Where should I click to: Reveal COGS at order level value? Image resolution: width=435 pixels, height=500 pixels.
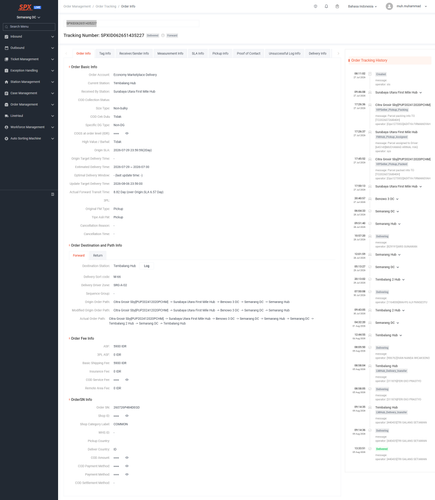pos(127,133)
